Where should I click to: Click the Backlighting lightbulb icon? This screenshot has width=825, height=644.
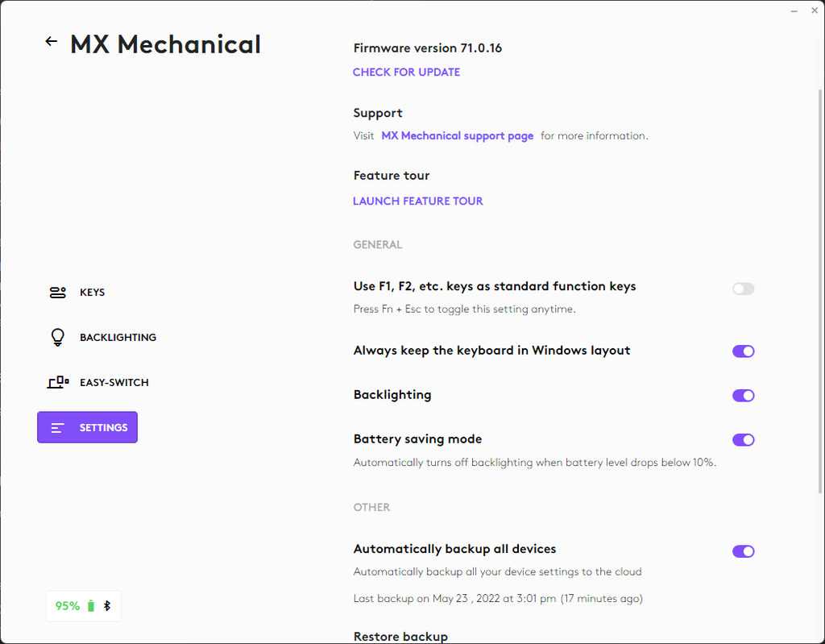pyautogui.click(x=57, y=338)
